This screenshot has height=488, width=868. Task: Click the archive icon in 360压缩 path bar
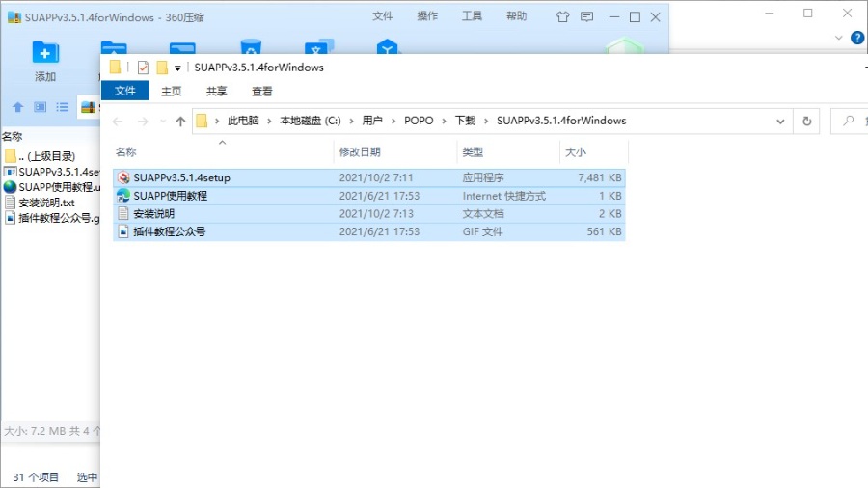point(88,107)
